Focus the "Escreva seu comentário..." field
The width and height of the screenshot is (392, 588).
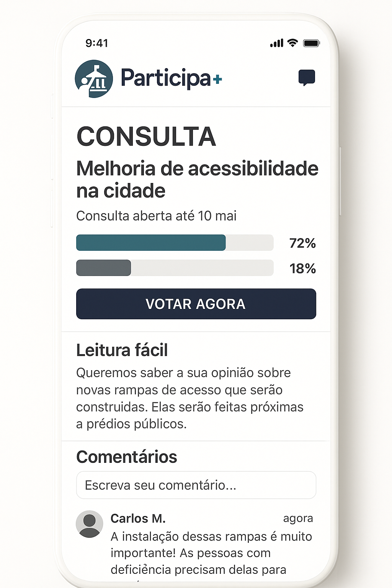click(196, 485)
